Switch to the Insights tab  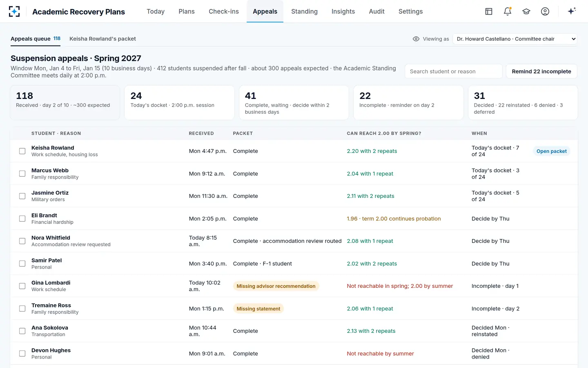(x=343, y=11)
